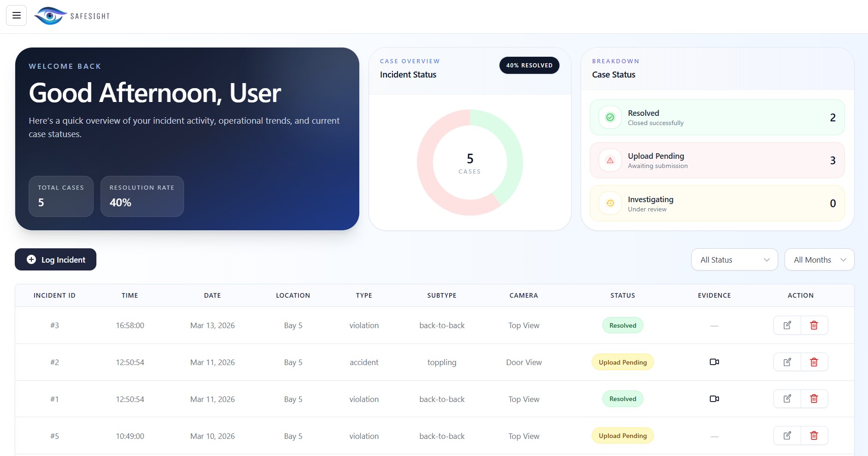The width and height of the screenshot is (868, 456).
Task: Select the Upload Pending status card
Action: [717, 160]
